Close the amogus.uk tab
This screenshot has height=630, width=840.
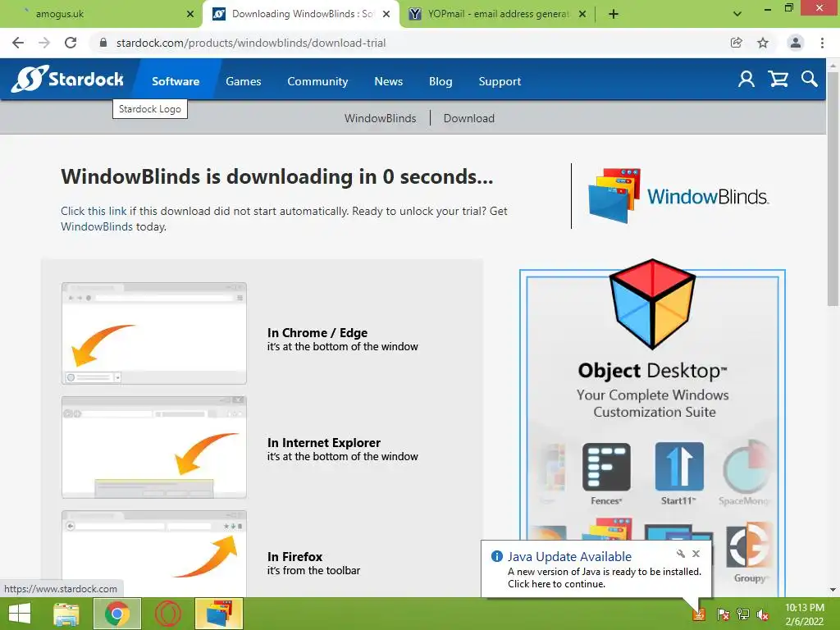[x=190, y=14]
